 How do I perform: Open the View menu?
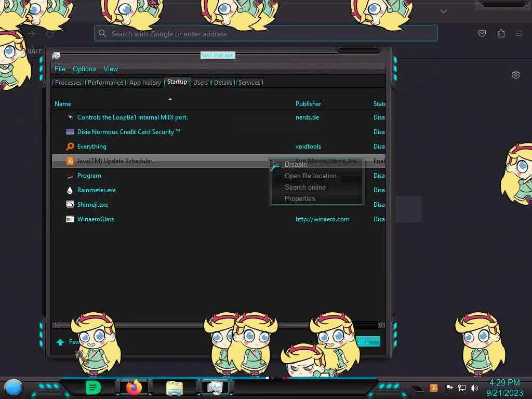111,69
